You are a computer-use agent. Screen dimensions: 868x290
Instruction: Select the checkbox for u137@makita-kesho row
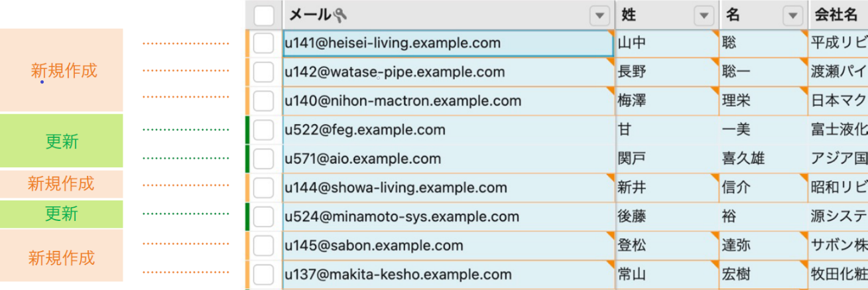(263, 275)
